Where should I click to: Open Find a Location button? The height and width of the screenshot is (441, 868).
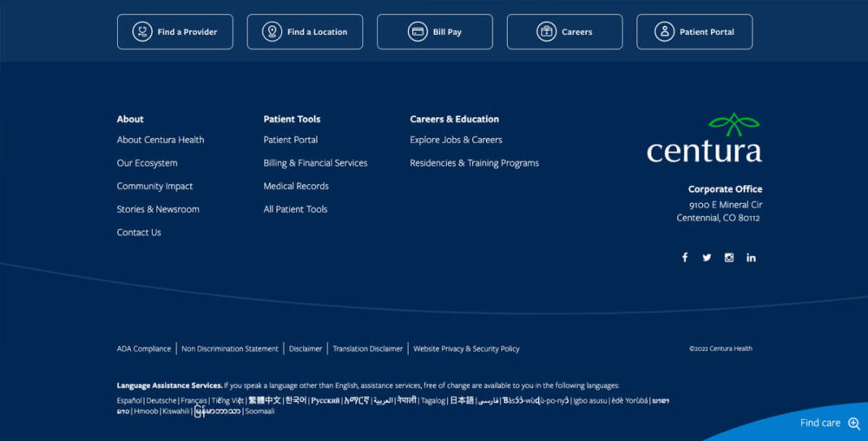tap(305, 32)
